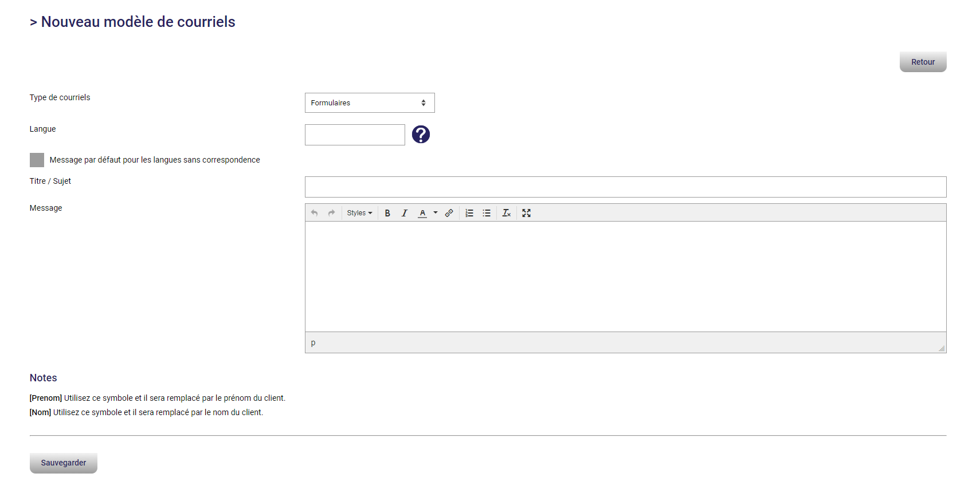Switch editor to fullscreen mode
Viewport: 980px width, 493px height.
[527, 213]
